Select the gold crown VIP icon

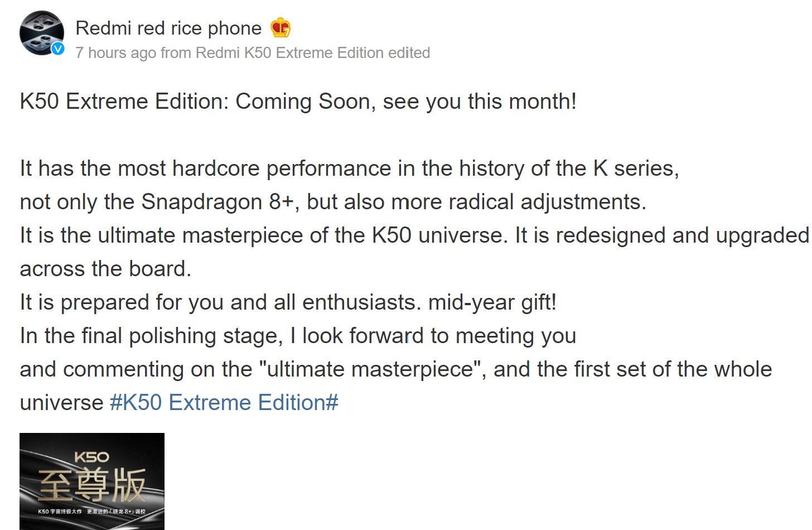[x=281, y=27]
